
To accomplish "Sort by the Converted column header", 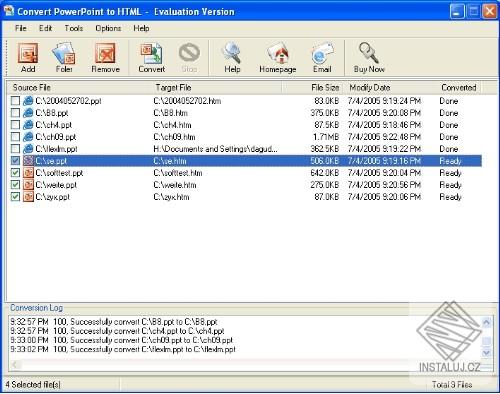I will pos(459,88).
